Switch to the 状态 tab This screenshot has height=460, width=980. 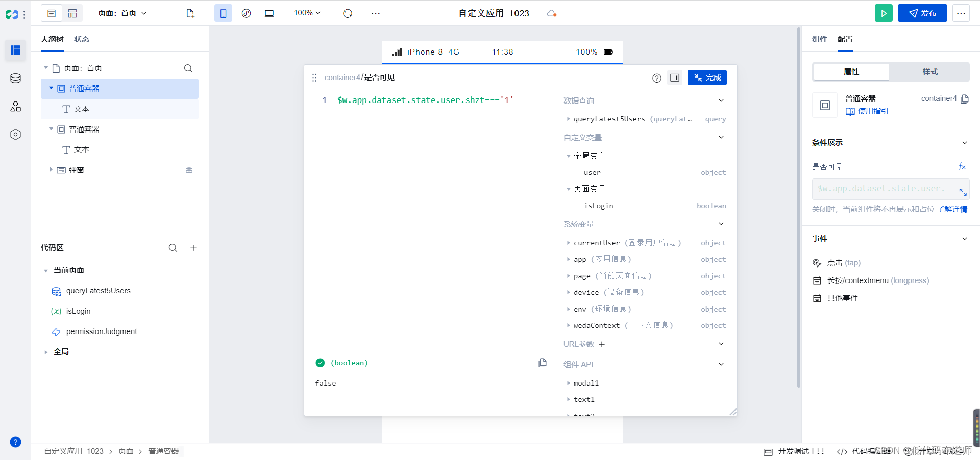(82, 39)
